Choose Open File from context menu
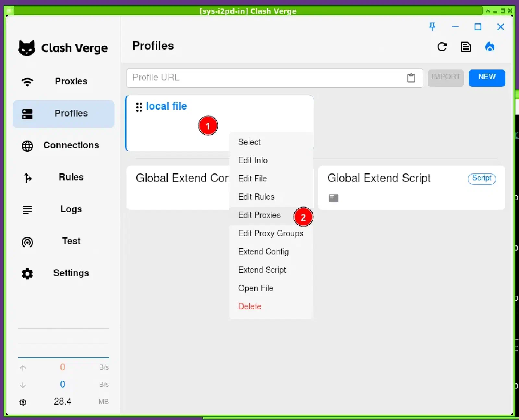Image resolution: width=519 pixels, height=420 pixels. [271, 288]
